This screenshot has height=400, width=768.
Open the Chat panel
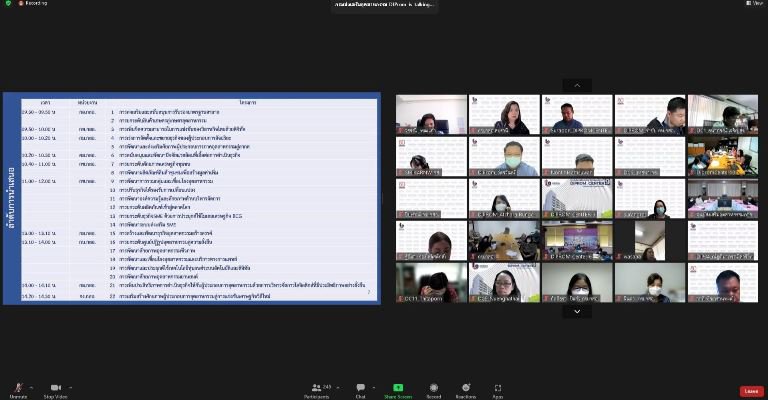360,390
